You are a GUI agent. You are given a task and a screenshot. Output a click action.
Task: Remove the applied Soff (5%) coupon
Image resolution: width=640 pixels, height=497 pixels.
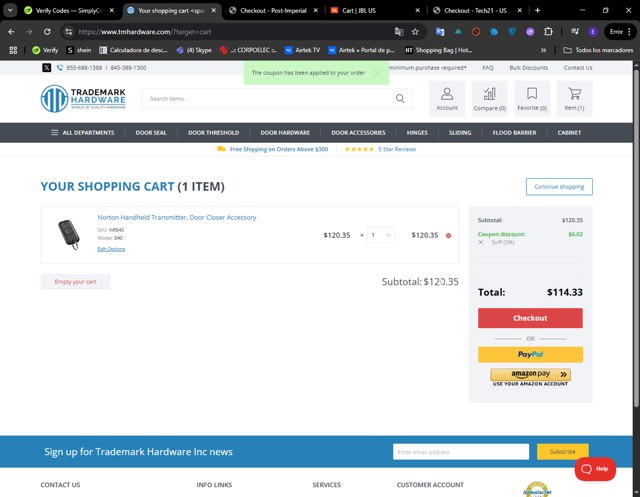pos(480,242)
